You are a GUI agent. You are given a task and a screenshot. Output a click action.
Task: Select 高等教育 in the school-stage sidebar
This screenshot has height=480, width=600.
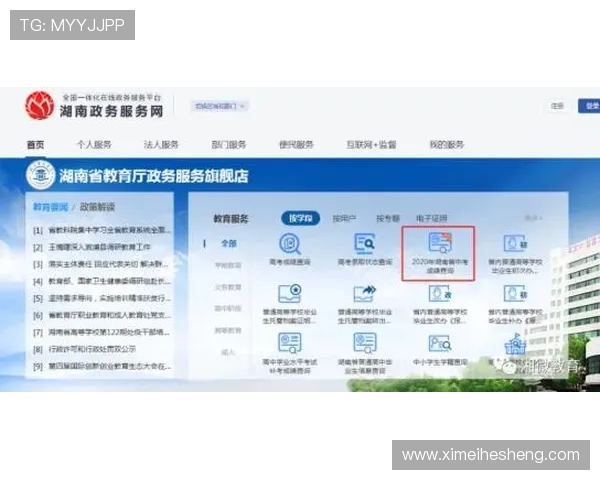(228, 330)
